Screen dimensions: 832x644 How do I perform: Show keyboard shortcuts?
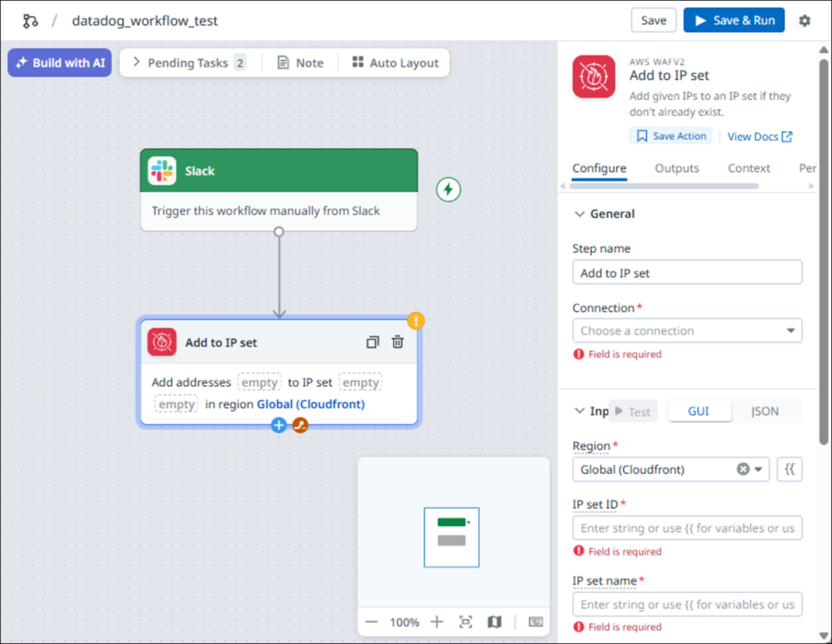pos(536,622)
